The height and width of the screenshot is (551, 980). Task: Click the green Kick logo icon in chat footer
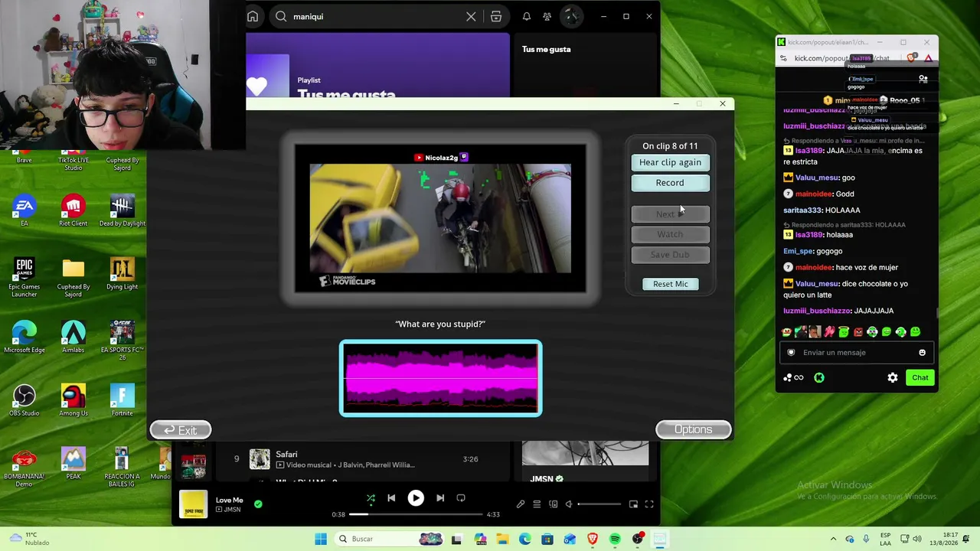click(x=819, y=377)
